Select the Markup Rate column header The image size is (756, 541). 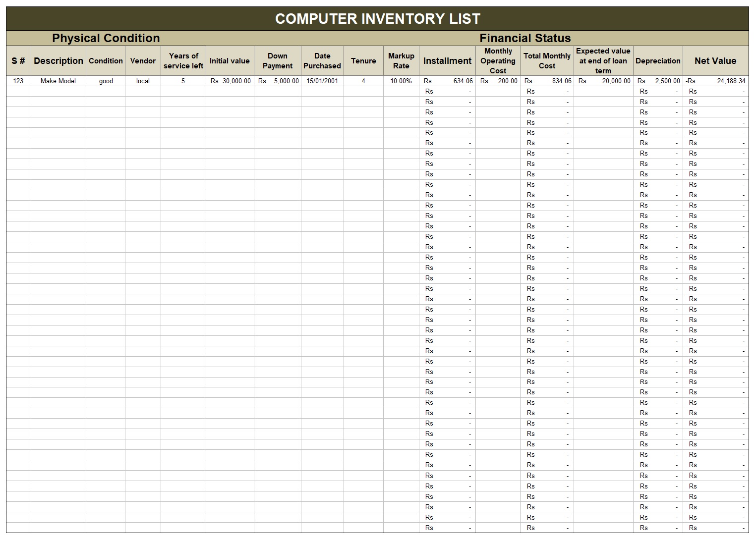click(401, 61)
